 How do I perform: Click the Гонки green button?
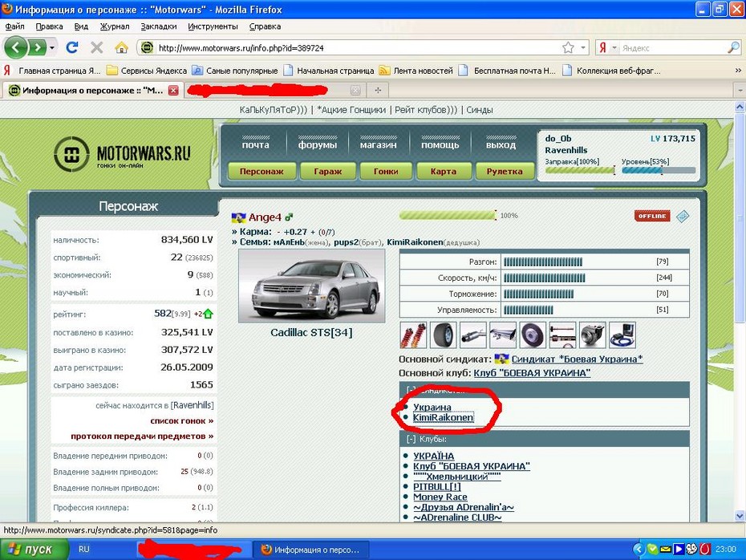pyautogui.click(x=386, y=171)
